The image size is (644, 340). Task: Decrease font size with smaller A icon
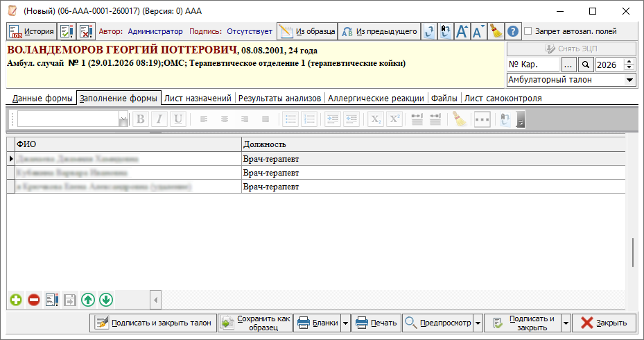pyautogui.click(x=478, y=32)
